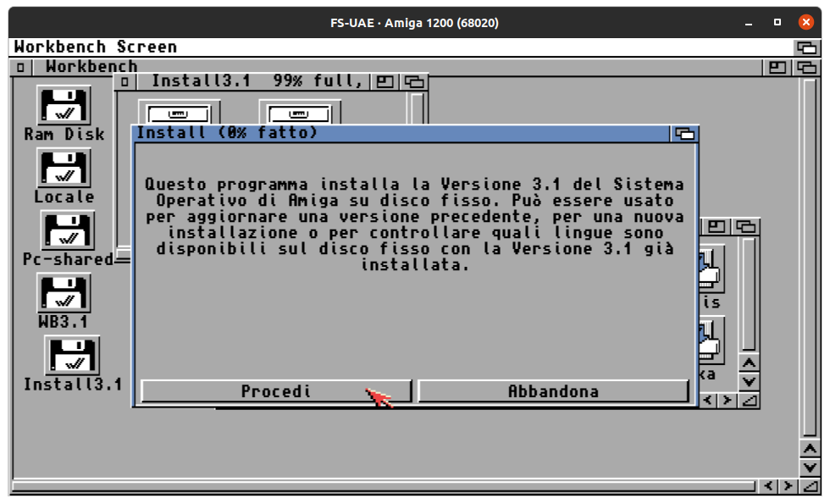Click Workbench window resize gadget
Screen dimensions: 830x504
(x=810, y=485)
